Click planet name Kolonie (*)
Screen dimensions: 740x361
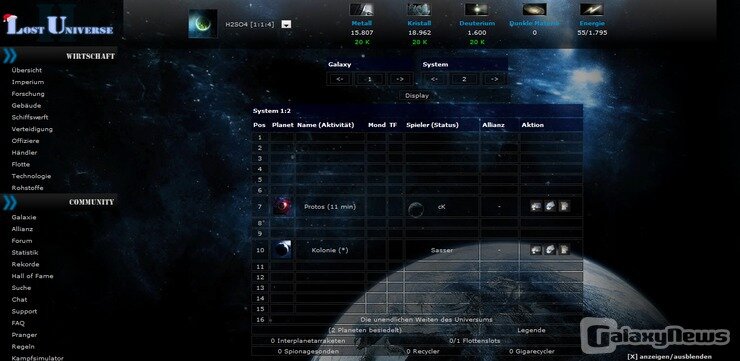pyautogui.click(x=330, y=250)
